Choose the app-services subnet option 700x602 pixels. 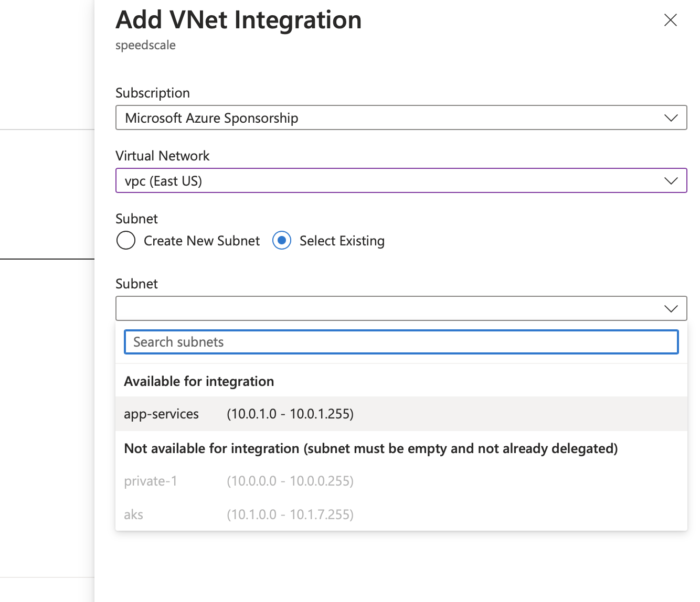[401, 414]
